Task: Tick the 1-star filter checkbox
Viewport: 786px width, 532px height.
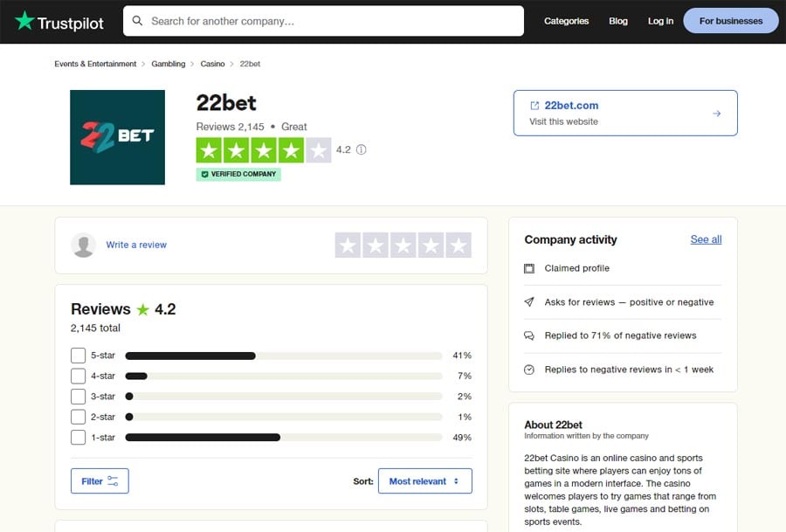Action: pyautogui.click(x=79, y=438)
